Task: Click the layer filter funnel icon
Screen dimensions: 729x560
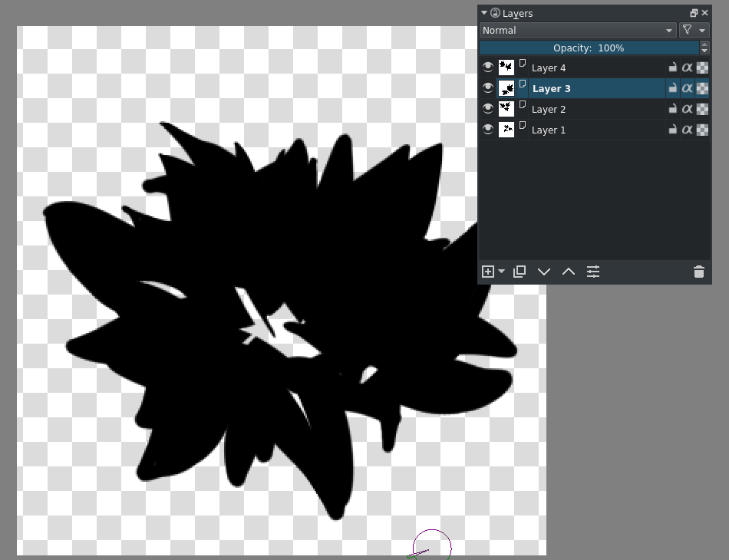Action: coord(687,30)
